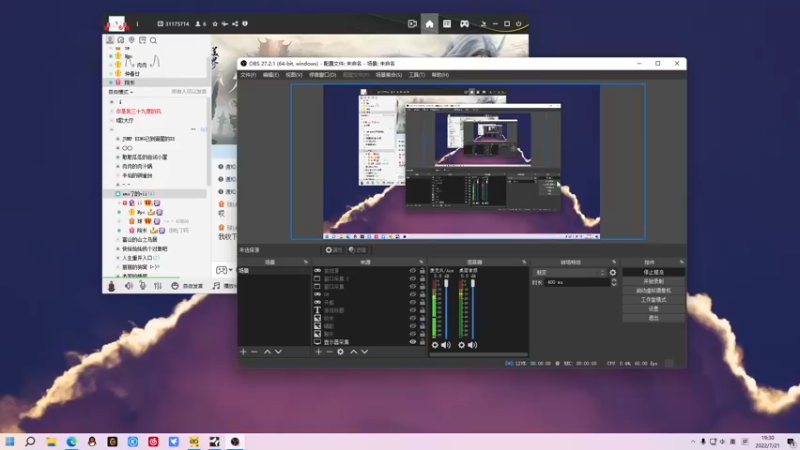Image resolution: width=800 pixels, height=450 pixels.
Task: Toggle lock of 显示器采集 source
Action: click(x=422, y=341)
